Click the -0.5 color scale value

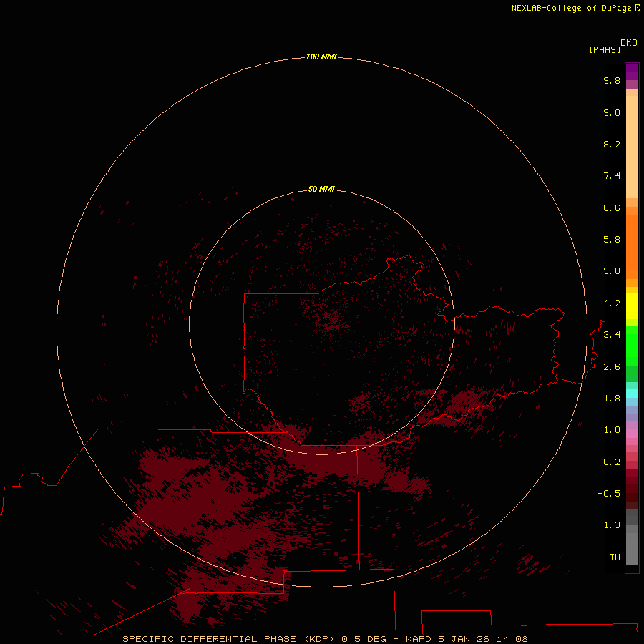tap(609, 494)
